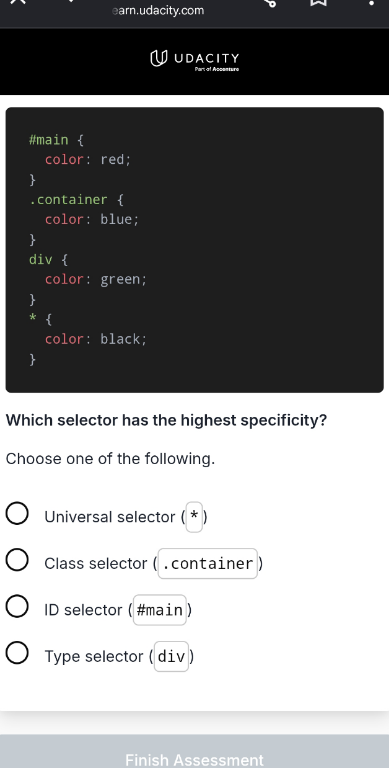Click the #main selector line in code
Screen dimensions: 389x768
pos(56,140)
